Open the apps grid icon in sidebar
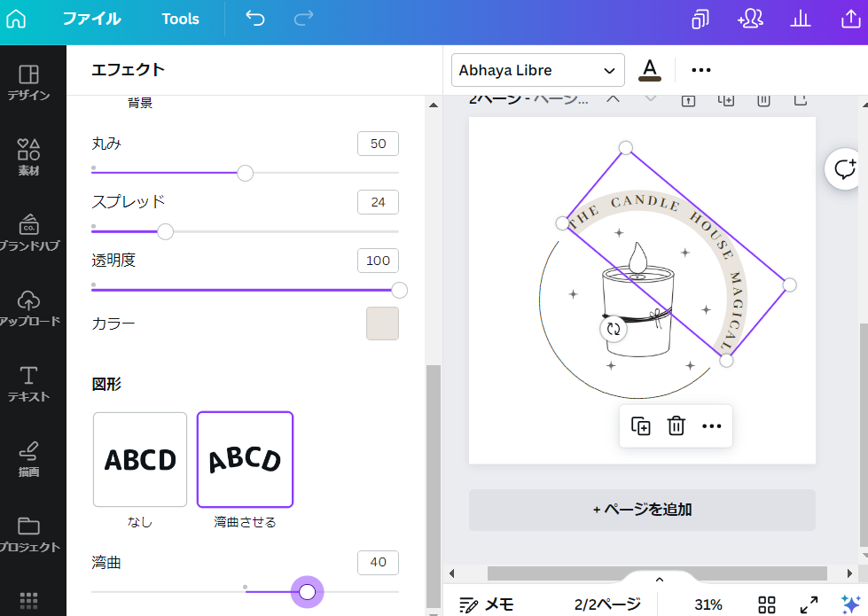Screen dimensions: 868x616 click(x=28, y=600)
